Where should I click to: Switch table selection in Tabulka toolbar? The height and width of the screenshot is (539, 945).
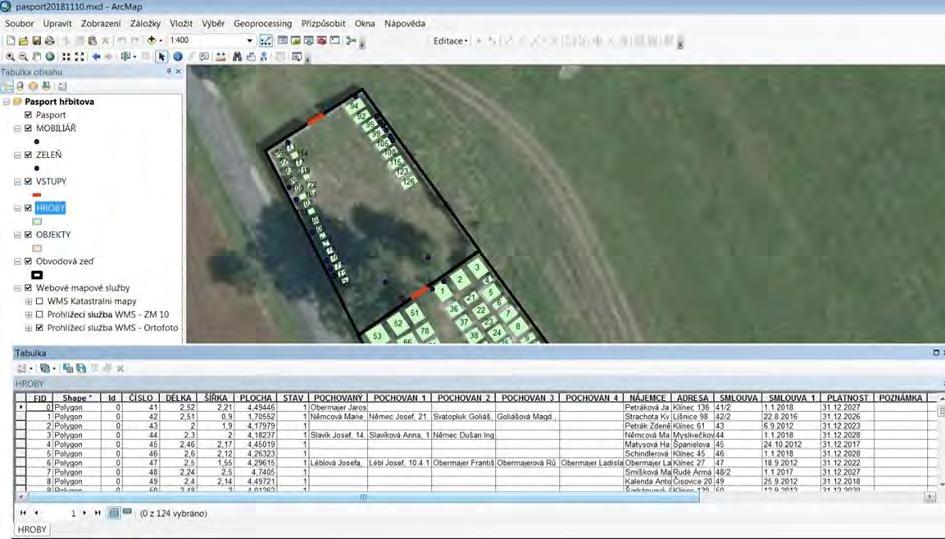(x=81, y=368)
